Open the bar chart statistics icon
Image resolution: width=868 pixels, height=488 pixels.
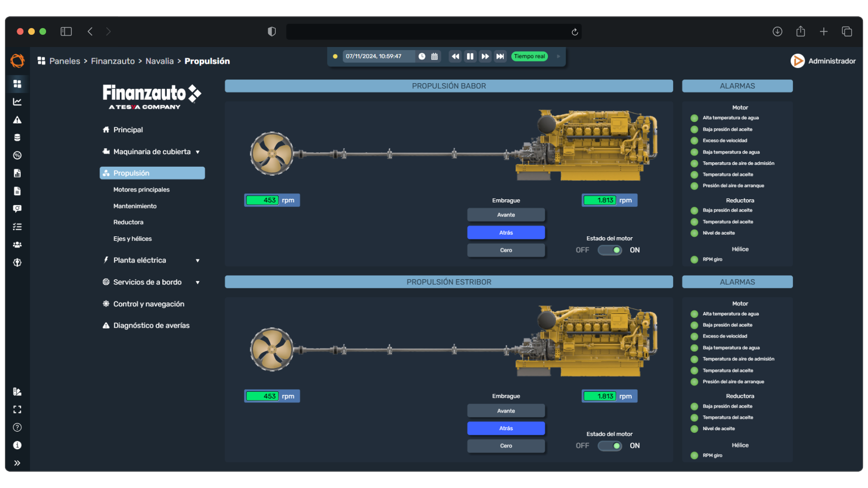[x=17, y=173]
